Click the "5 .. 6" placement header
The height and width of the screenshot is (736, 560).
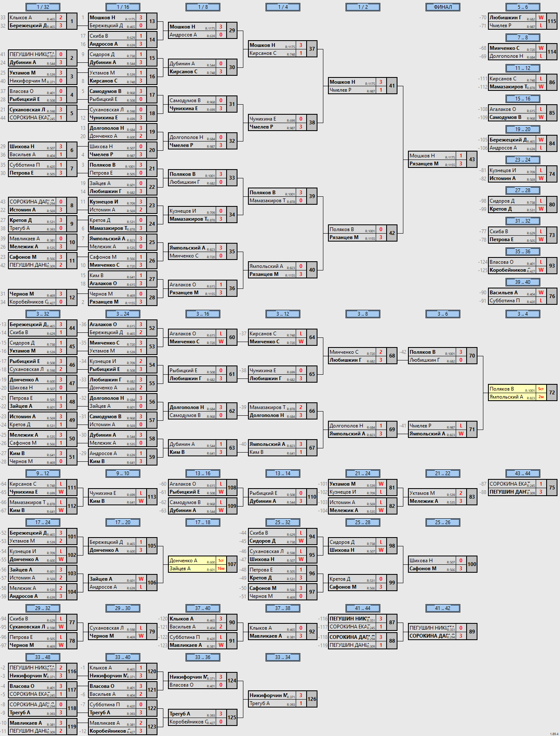[523, 7]
